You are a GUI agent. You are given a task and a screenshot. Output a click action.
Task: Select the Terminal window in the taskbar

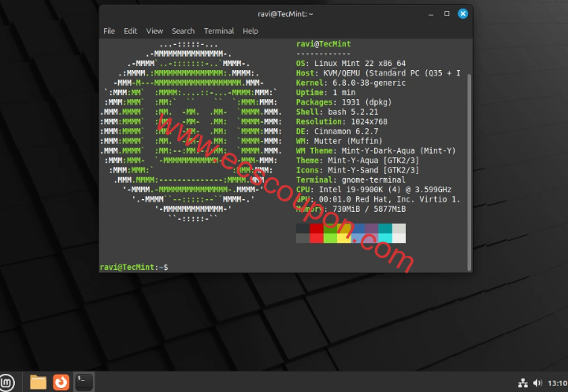pos(84,383)
